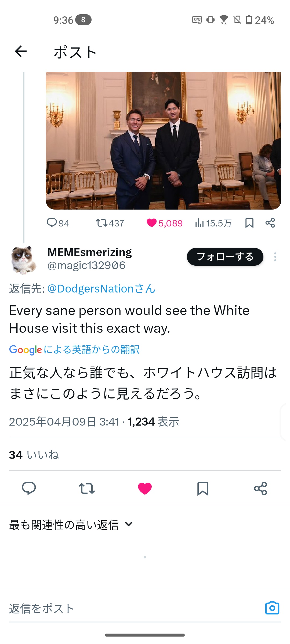Viewport: 290px width, 644px height.
Task: Expand the 最も関連性の高い返信 sort dropdown
Action: [x=71, y=525]
